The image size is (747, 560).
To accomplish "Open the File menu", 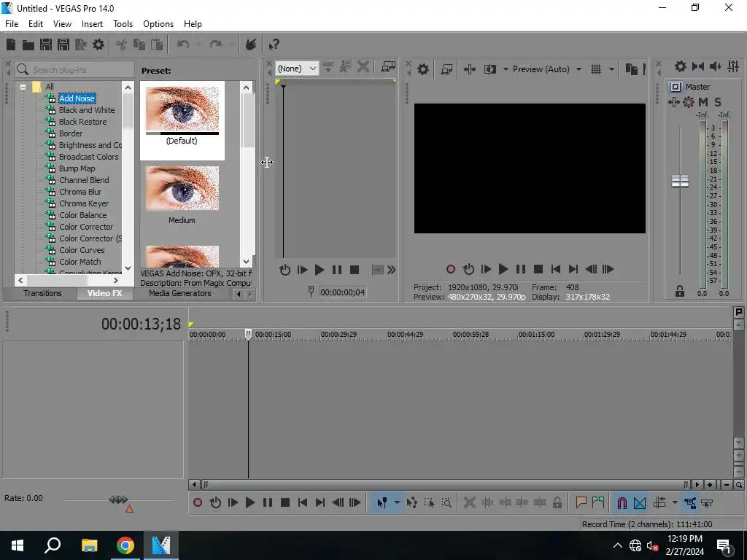I will [12, 24].
